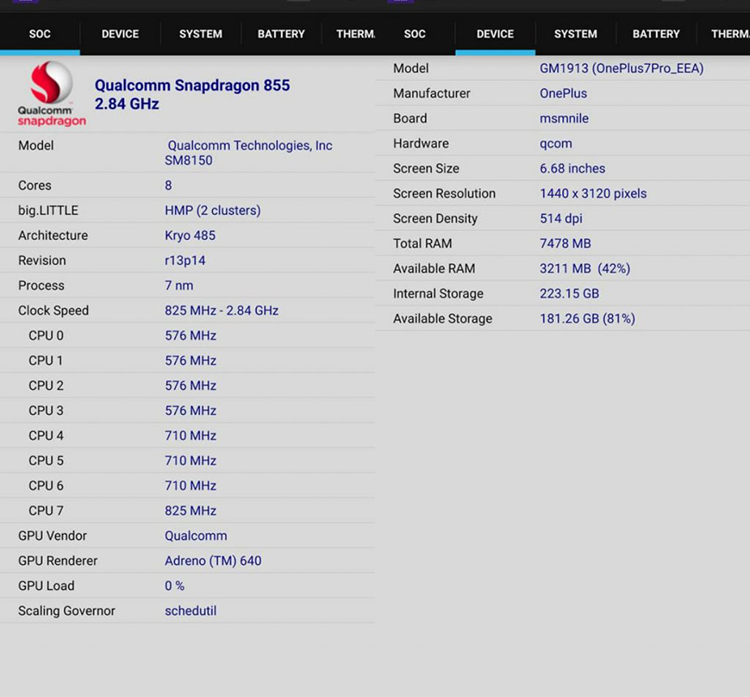This screenshot has height=697, width=750.
Task: Click the 'Scaling Governor' label
Action: [x=66, y=611]
